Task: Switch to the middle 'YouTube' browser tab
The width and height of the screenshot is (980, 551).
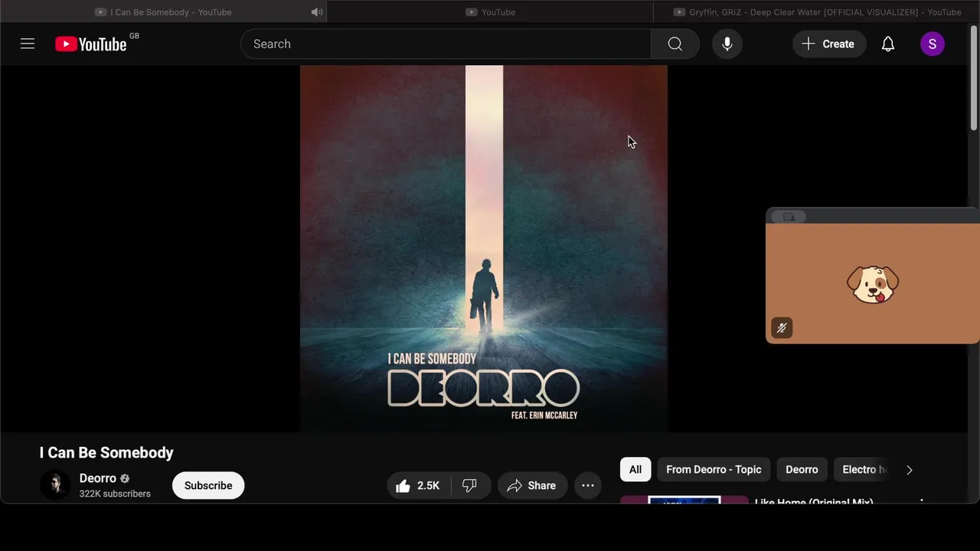Action: click(490, 11)
